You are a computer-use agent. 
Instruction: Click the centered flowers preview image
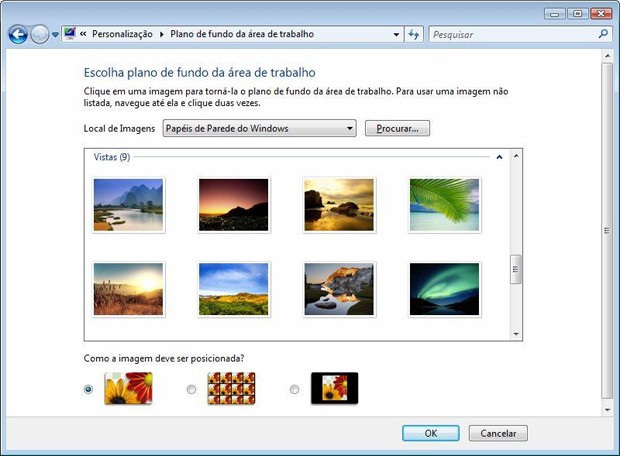[x=335, y=388]
